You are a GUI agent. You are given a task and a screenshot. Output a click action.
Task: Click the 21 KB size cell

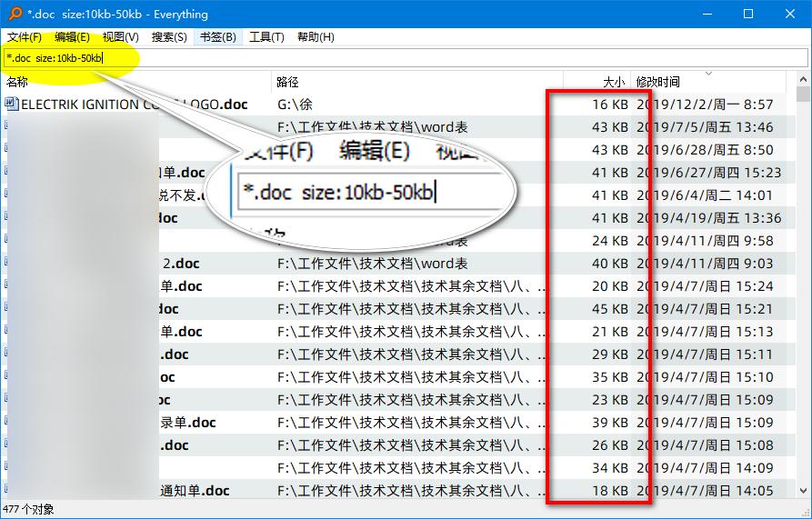tap(610, 332)
